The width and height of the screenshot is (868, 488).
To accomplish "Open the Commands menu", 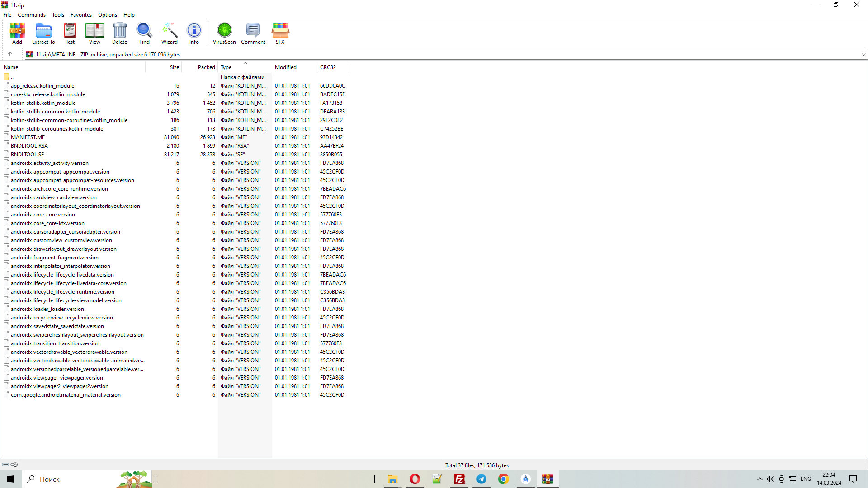I will pos(32,15).
